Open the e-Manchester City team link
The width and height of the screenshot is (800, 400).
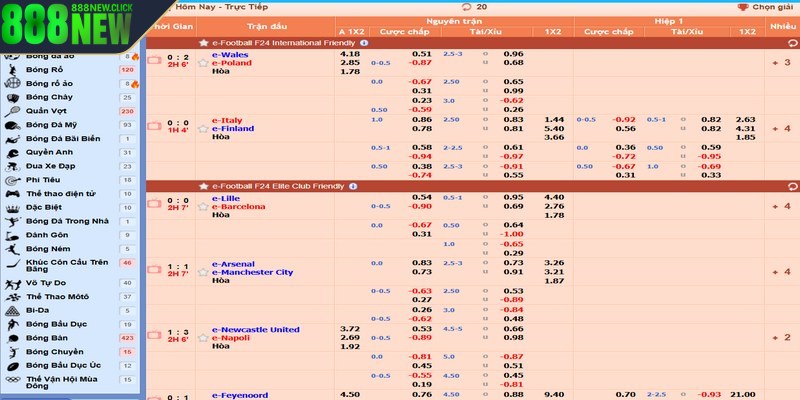pyautogui.click(x=253, y=272)
